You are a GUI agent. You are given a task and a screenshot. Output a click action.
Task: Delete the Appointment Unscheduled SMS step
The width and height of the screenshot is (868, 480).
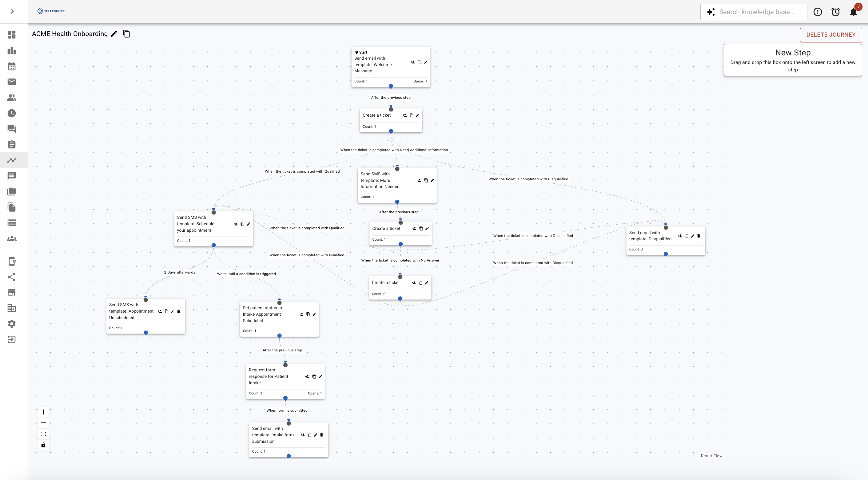179,311
